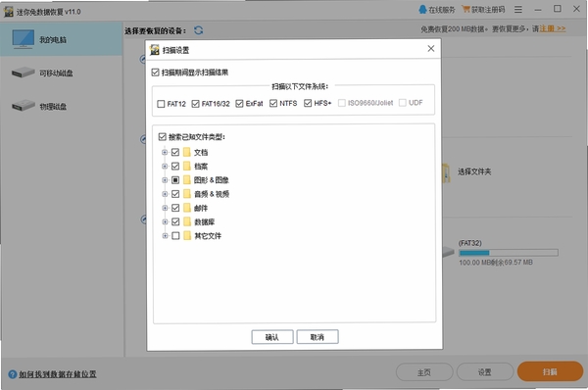Select the 音频 & 视频 label
The width and height of the screenshot is (588, 390).
tap(212, 194)
